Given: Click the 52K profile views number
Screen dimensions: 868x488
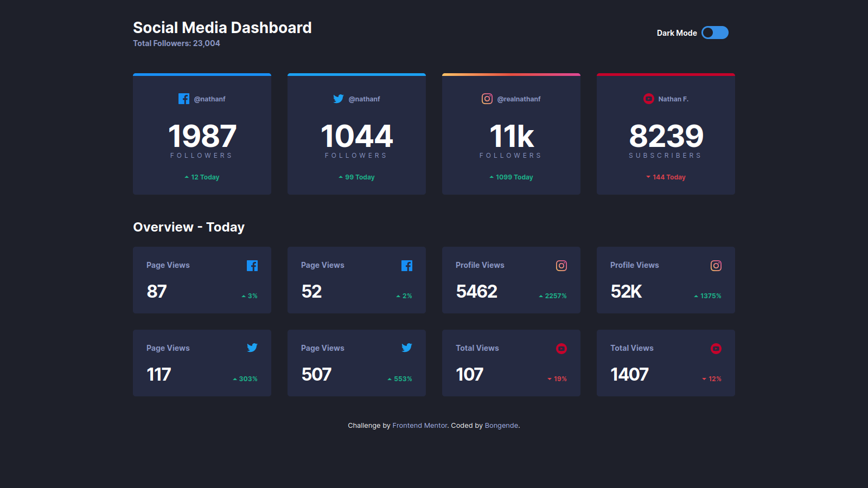Looking at the screenshot, I should click(x=626, y=292).
